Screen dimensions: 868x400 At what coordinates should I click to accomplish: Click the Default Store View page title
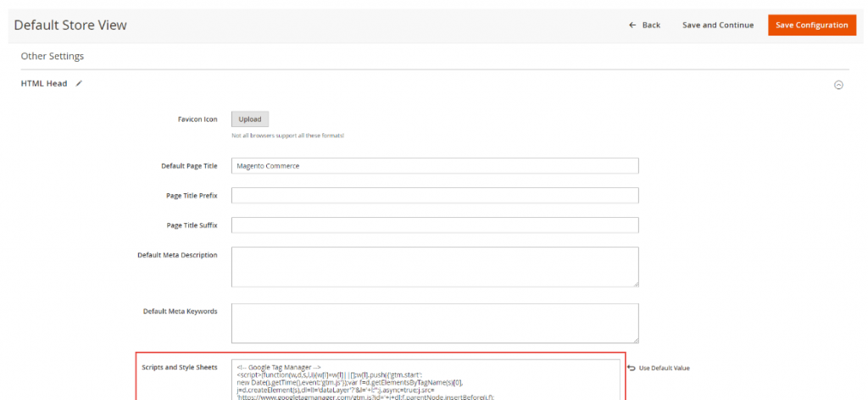(x=70, y=25)
